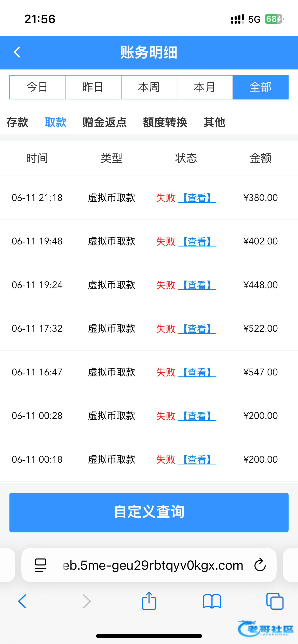
Task: Switch to the 存款 category tab
Action: click(17, 122)
